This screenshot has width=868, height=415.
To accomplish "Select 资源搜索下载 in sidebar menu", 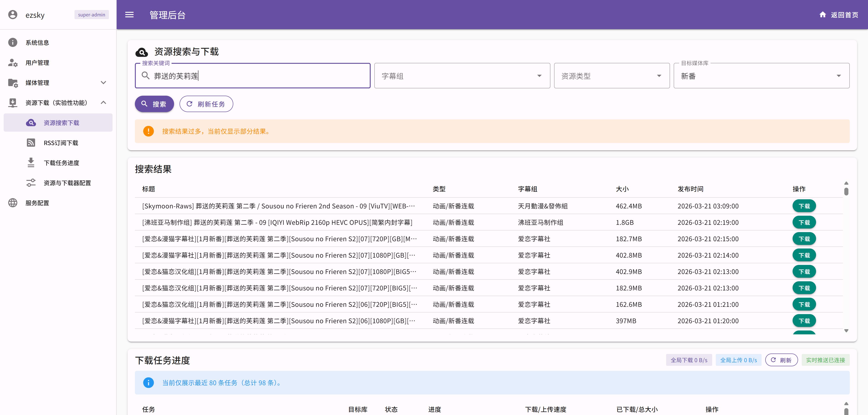I will [x=61, y=123].
